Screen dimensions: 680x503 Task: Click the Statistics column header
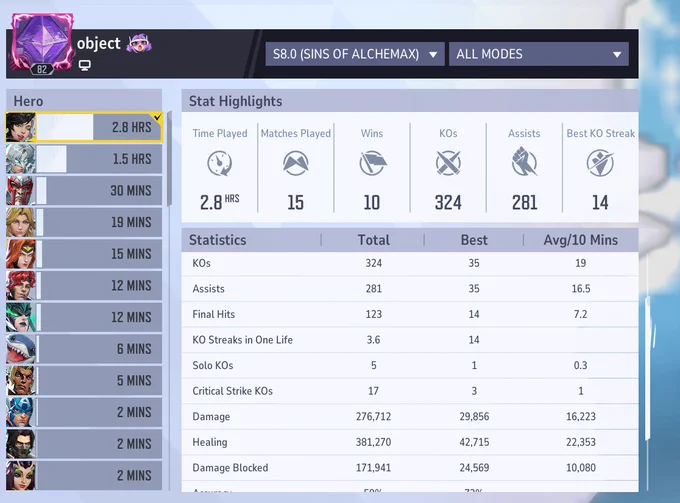click(x=217, y=240)
